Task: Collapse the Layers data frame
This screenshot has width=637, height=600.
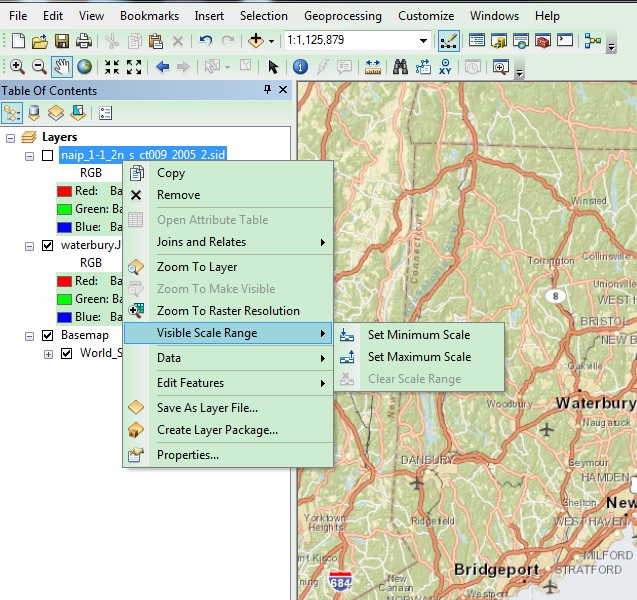Action: coord(11,138)
